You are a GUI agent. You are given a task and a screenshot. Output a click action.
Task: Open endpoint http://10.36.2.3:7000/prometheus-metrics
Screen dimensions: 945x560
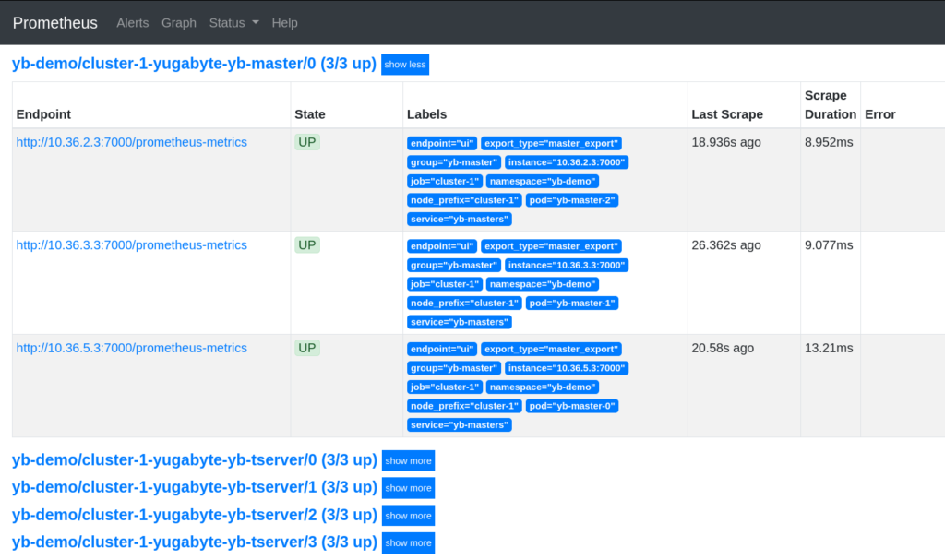pyautogui.click(x=131, y=142)
